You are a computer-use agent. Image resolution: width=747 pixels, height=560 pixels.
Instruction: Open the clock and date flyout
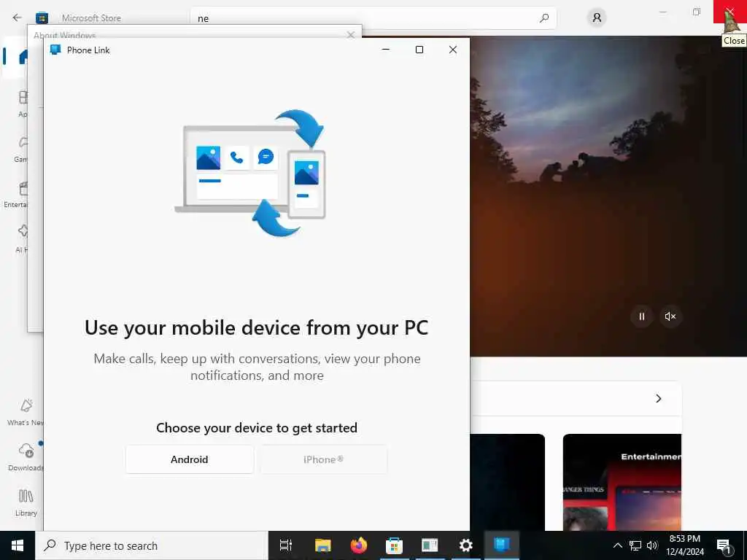click(684, 545)
